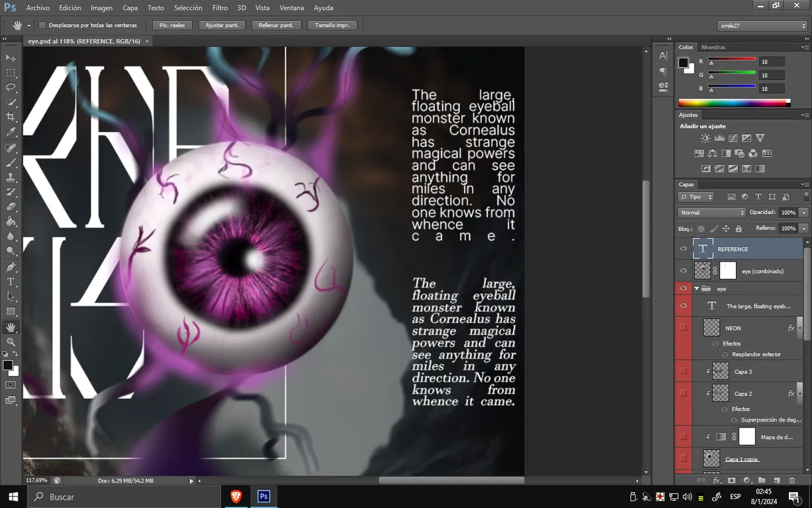
Task: Add a Gradient Map adjustment
Action: coord(760,168)
